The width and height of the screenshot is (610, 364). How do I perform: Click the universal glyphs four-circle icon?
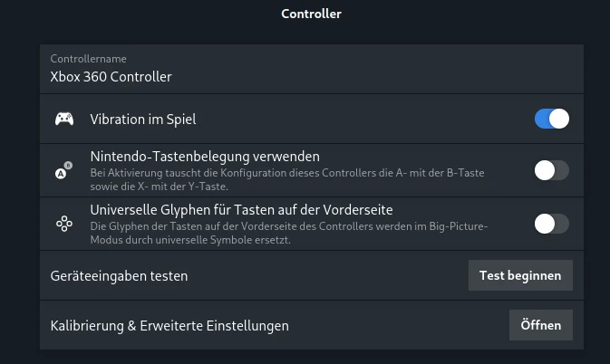pyautogui.click(x=64, y=224)
